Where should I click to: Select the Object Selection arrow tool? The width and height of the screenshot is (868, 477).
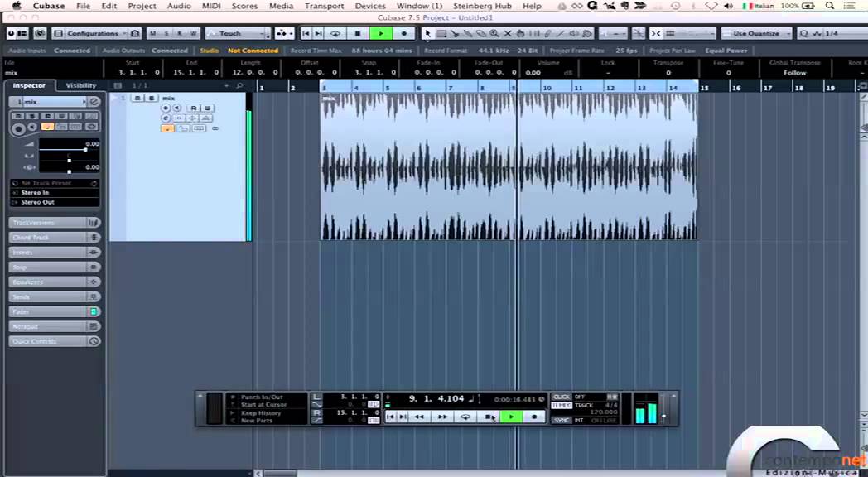click(x=427, y=34)
